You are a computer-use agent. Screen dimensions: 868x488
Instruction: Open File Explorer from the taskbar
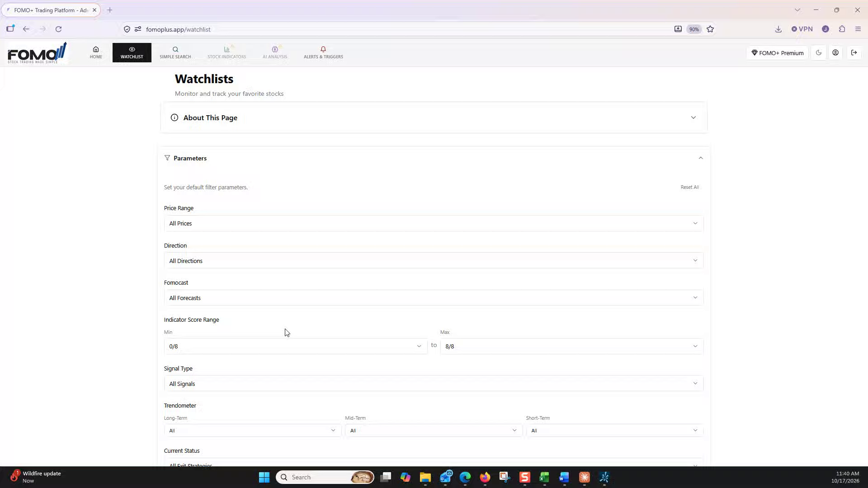[x=425, y=477]
